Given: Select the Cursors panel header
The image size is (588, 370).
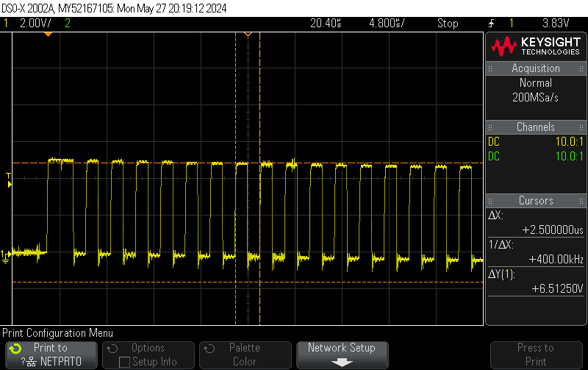Looking at the screenshot, I should pos(536,200).
